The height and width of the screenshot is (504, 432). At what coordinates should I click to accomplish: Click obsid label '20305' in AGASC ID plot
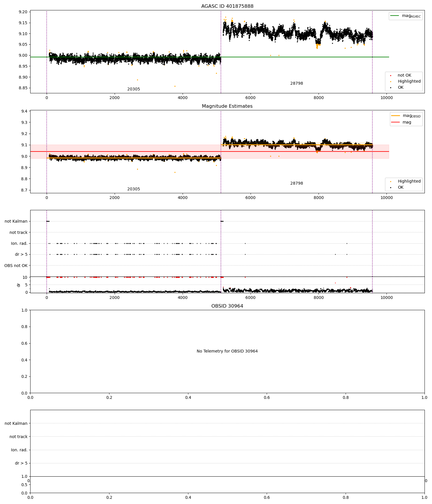[134, 89]
